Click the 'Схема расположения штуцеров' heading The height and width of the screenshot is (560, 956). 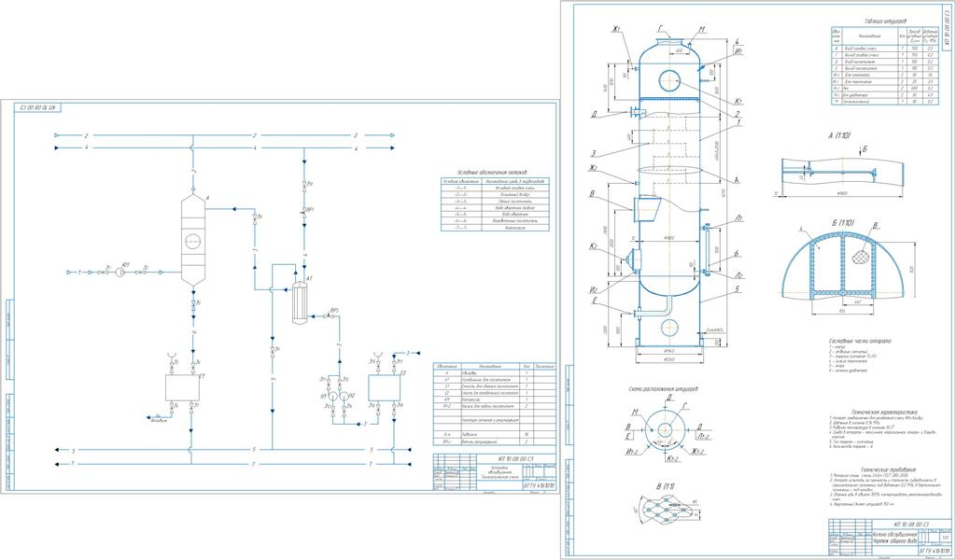pos(664,388)
